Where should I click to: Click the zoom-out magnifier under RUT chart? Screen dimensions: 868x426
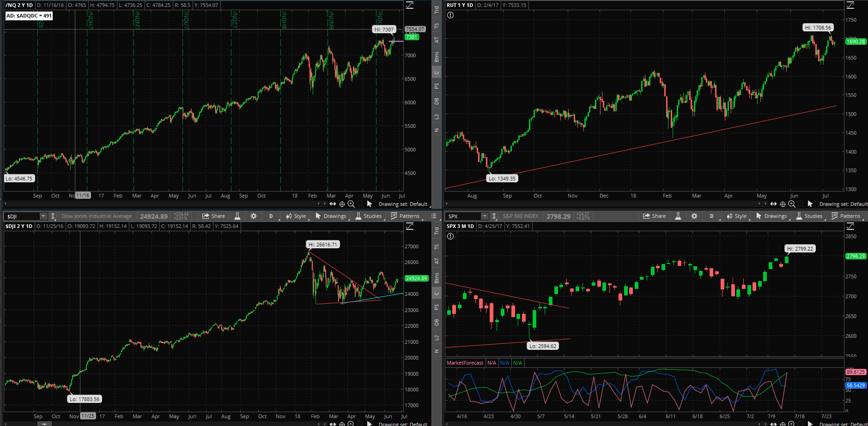click(801, 204)
